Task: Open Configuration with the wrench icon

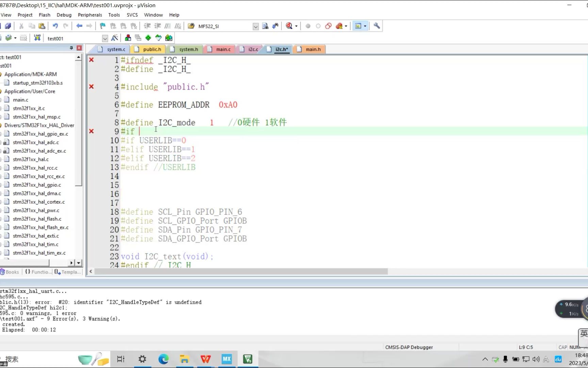Action: pos(377,26)
